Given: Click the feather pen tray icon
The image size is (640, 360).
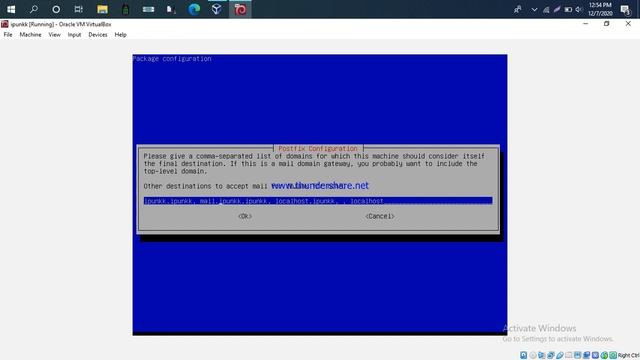Looking at the screenshot, I should tap(557, 9).
